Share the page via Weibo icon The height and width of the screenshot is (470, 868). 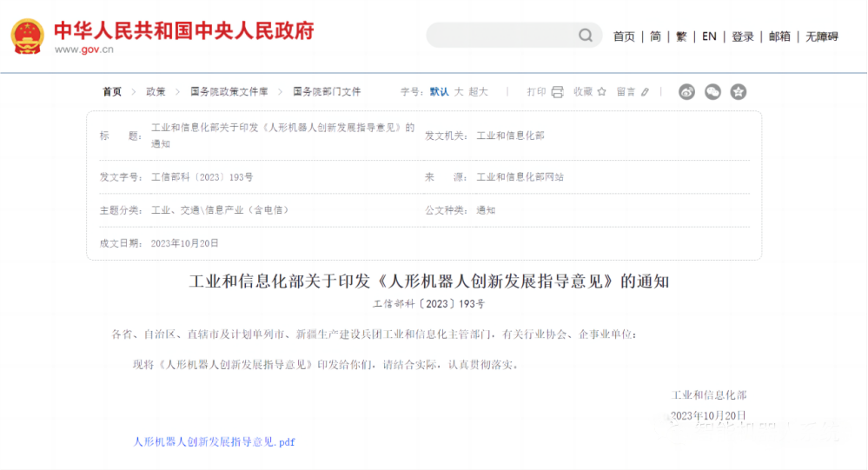click(686, 91)
